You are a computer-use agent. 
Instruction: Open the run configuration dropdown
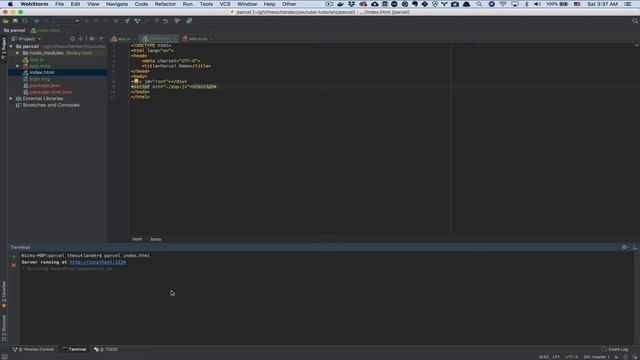(67, 21)
